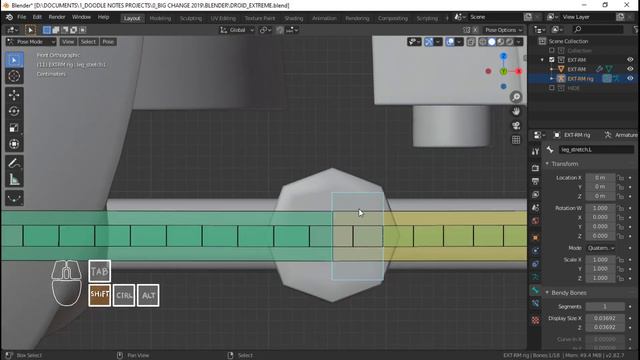The width and height of the screenshot is (640, 360).
Task: Open the Pose Mode dropdown
Action: click(31, 42)
